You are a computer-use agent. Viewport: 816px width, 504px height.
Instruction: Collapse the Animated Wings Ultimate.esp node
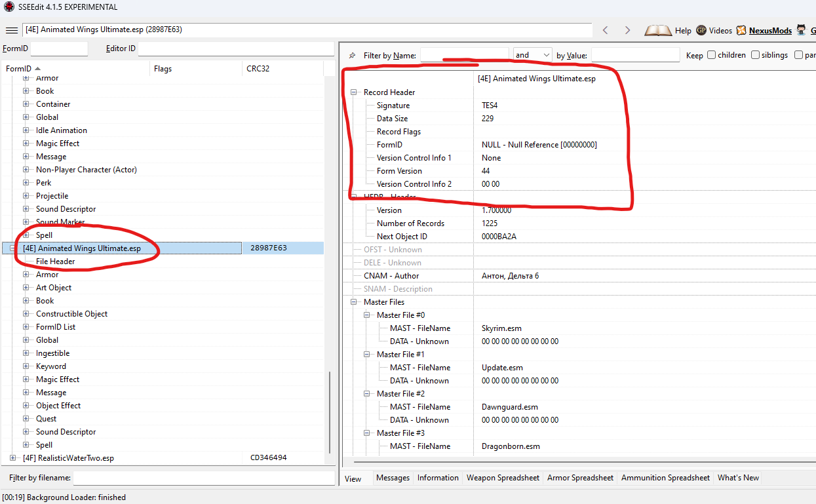tap(14, 248)
